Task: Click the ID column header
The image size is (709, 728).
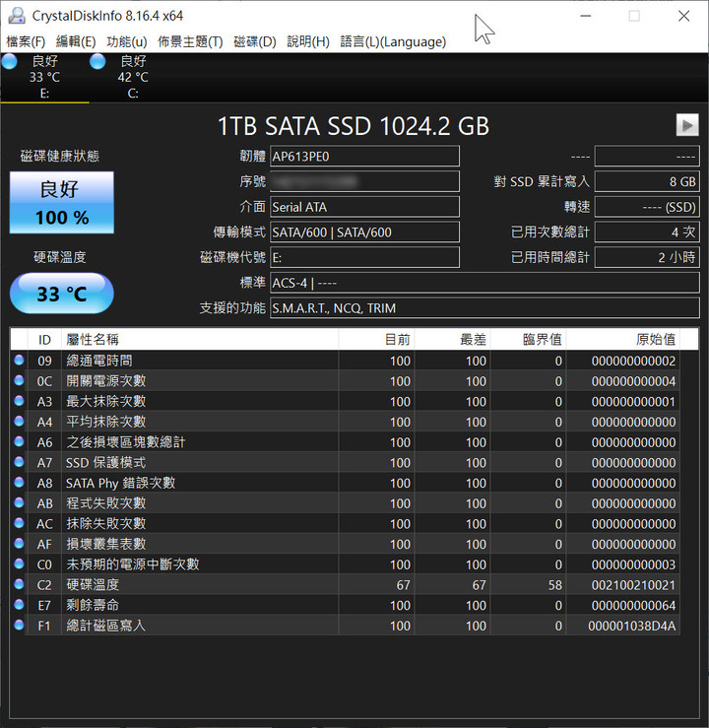Action: point(44,340)
